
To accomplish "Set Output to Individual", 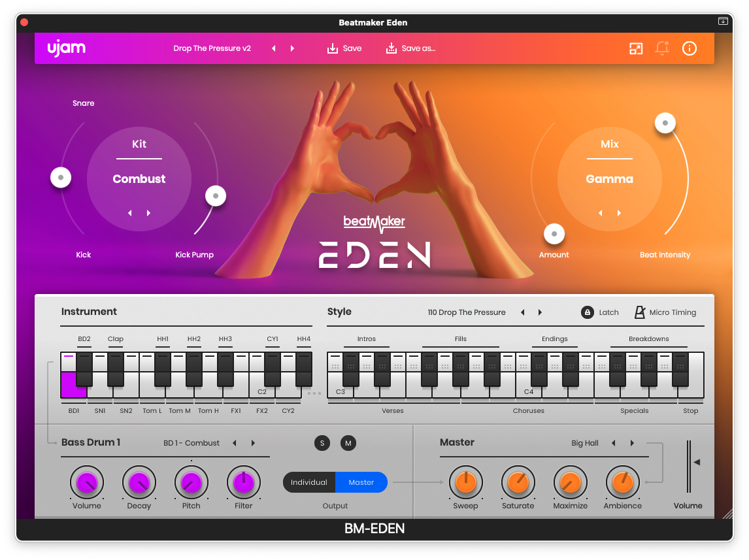I will coord(309,482).
